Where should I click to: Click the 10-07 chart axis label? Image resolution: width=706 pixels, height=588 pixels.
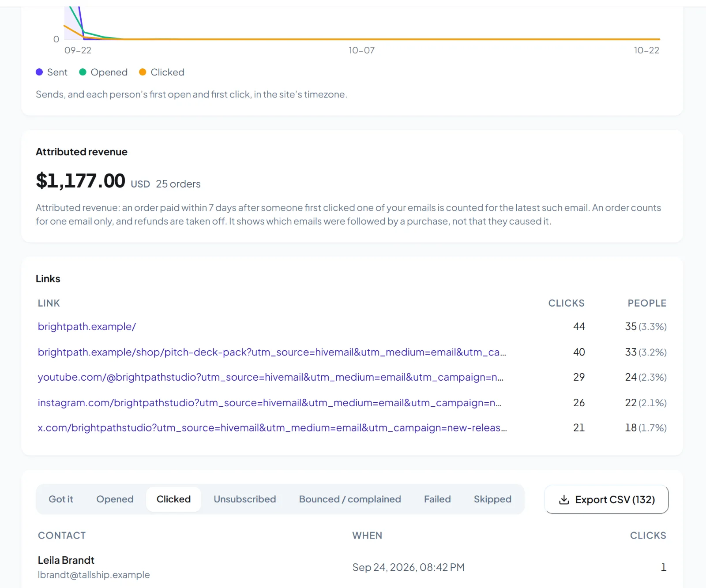362,50
